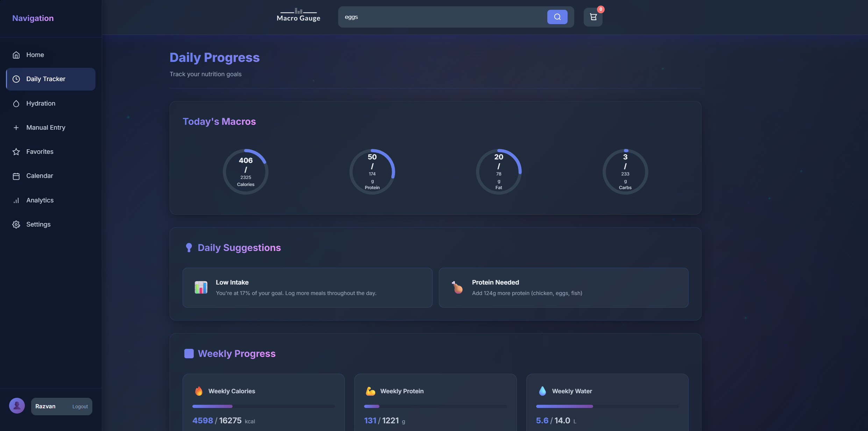Click the Razvan user avatar
868x431 pixels.
click(x=17, y=406)
